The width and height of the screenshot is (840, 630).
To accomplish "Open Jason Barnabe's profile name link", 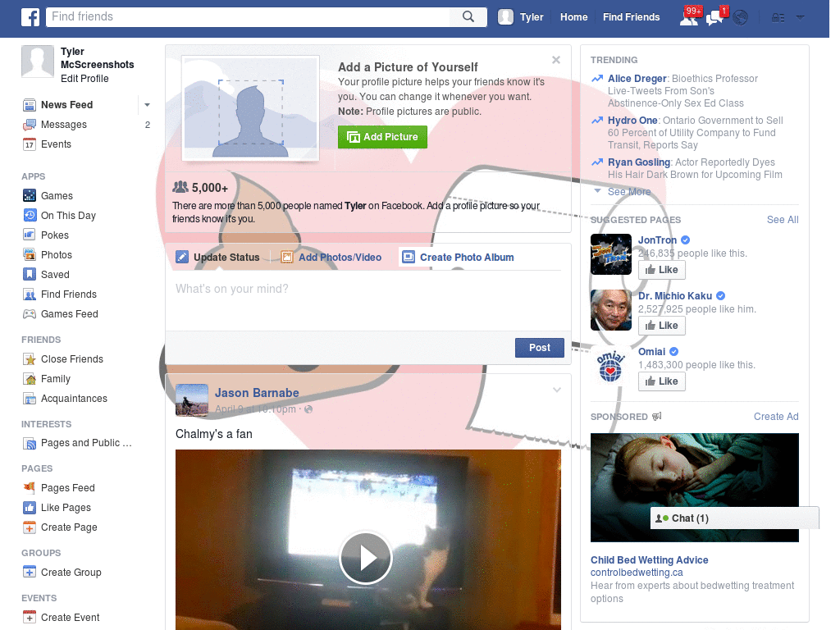I will (x=257, y=393).
